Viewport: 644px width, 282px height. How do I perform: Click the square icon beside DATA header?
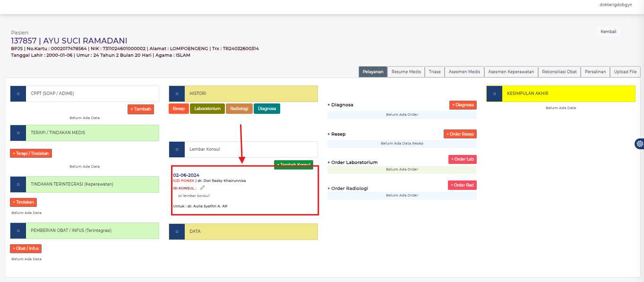click(x=177, y=231)
